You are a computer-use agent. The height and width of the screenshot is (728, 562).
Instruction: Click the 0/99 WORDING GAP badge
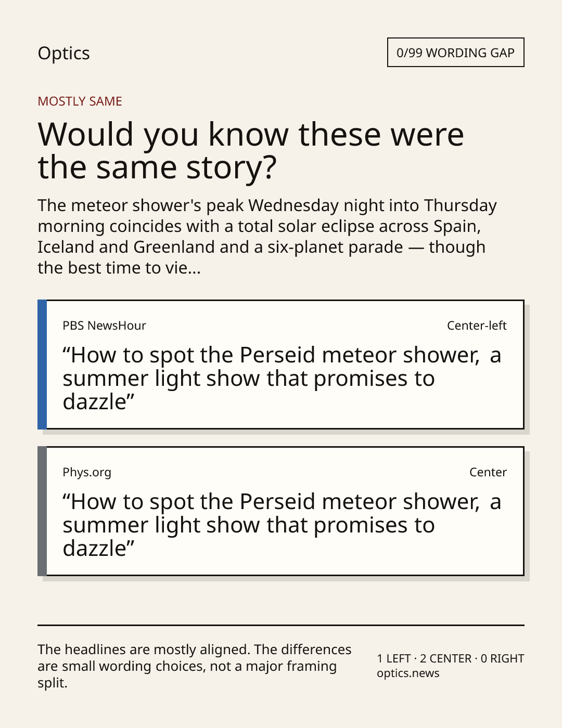click(455, 53)
